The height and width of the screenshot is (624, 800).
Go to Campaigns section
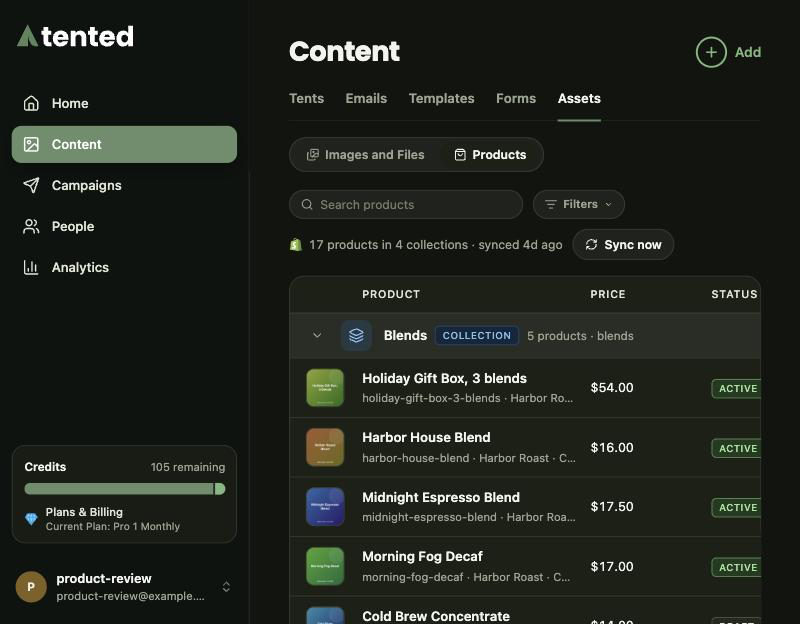click(124, 185)
